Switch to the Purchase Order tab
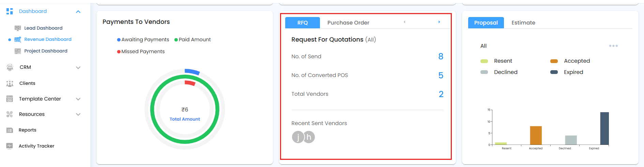This screenshot has width=644, height=167. (x=348, y=22)
